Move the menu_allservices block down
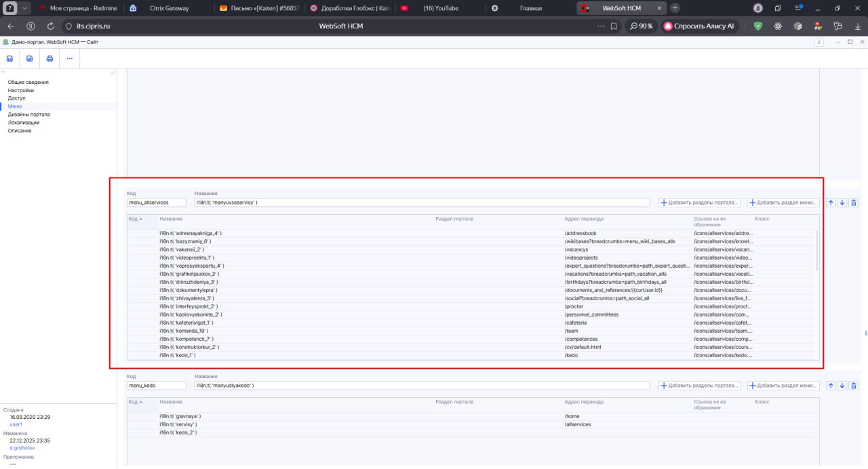 click(842, 203)
